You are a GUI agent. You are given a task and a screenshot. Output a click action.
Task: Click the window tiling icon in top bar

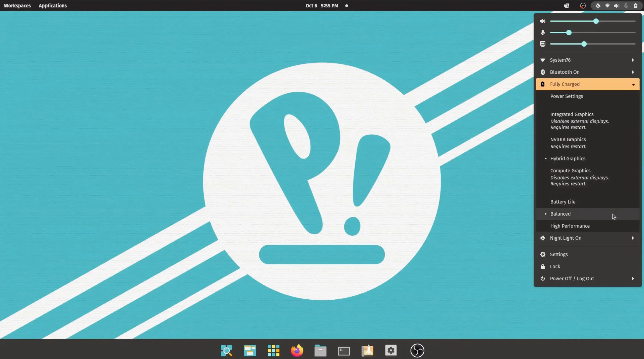coord(566,6)
